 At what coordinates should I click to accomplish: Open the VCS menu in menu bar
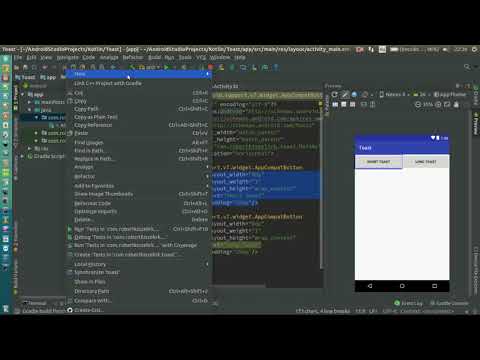click(x=201, y=58)
